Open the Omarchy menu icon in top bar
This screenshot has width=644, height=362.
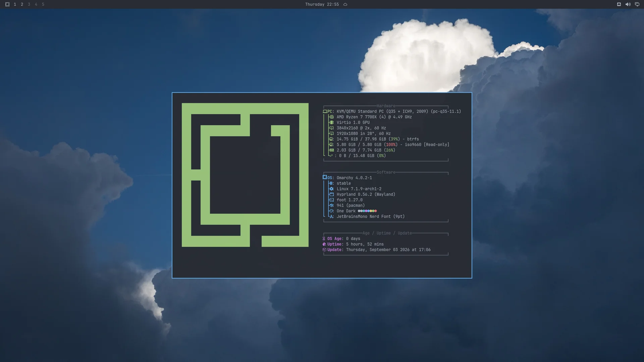(7, 4)
